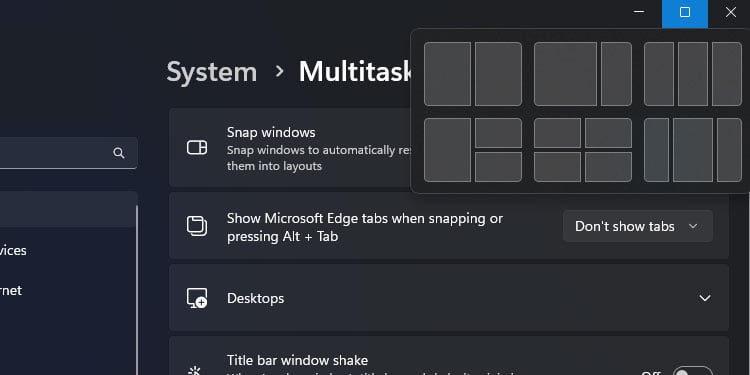Click the Snap windows icon
Image resolution: width=750 pixels, height=375 pixels.
(197, 147)
